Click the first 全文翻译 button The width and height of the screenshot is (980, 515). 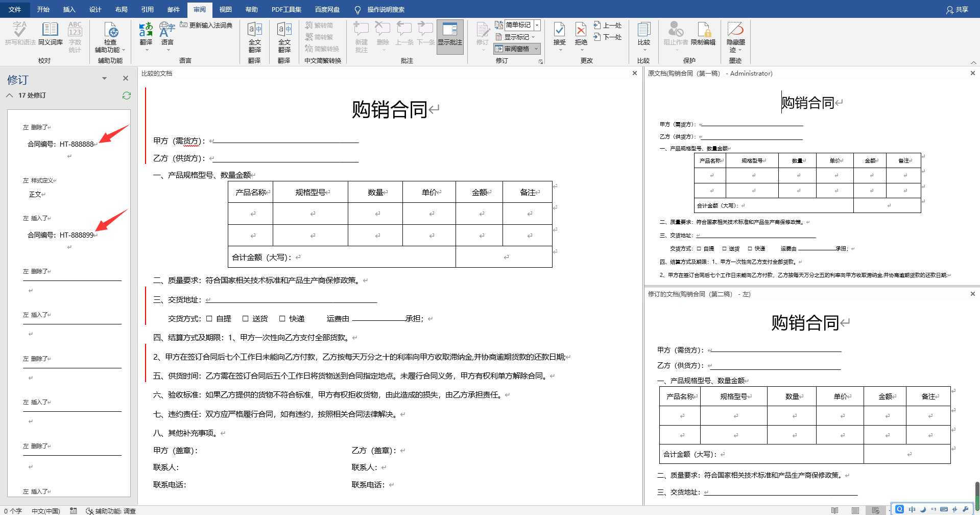255,37
